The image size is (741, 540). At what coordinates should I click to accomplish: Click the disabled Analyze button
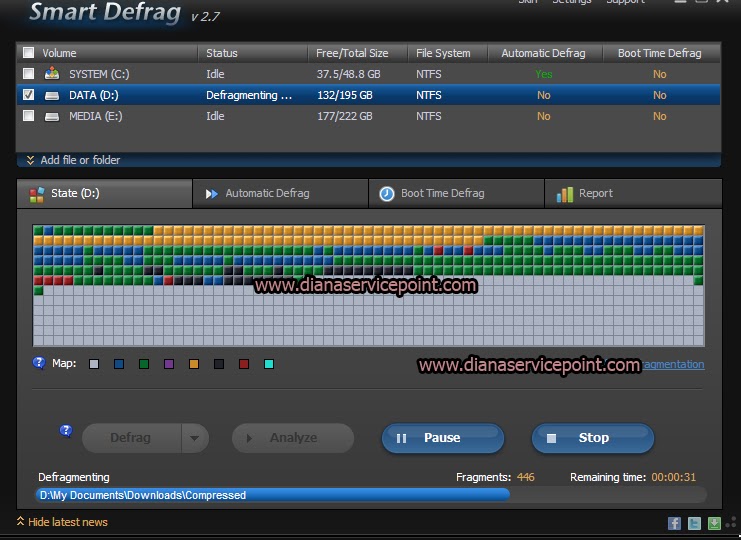[293, 438]
